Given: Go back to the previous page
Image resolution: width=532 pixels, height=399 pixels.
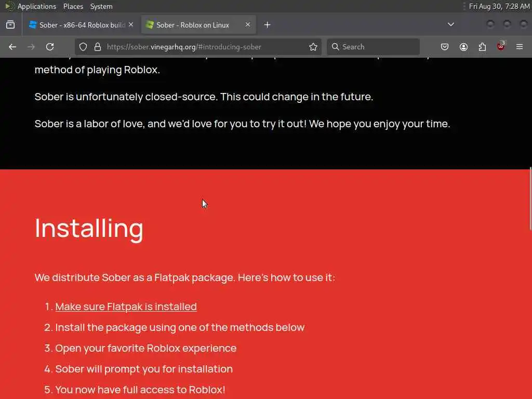Looking at the screenshot, I should [x=12, y=47].
